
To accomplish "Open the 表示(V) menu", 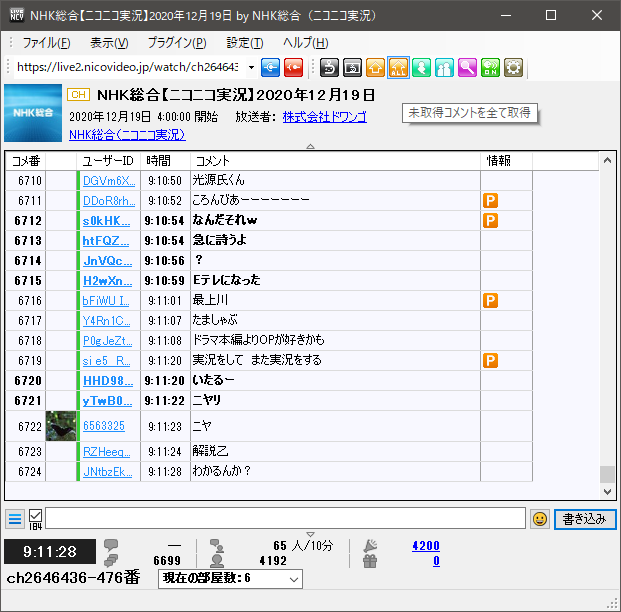I will click(109, 43).
